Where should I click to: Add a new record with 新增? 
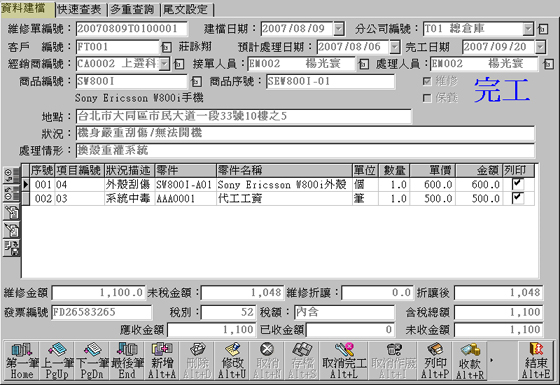click(x=162, y=361)
